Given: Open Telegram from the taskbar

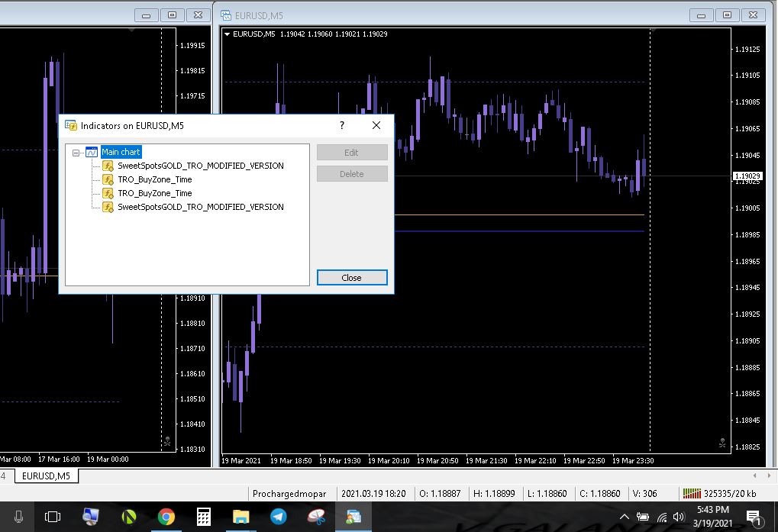Looking at the screenshot, I should [x=278, y=517].
